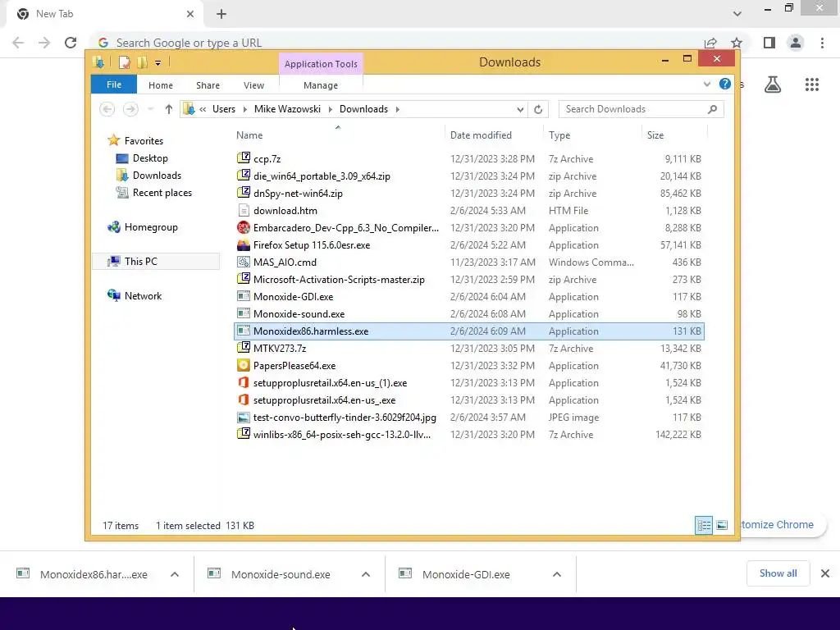Select the download.htm file icon
The image size is (840, 630).
243,211
